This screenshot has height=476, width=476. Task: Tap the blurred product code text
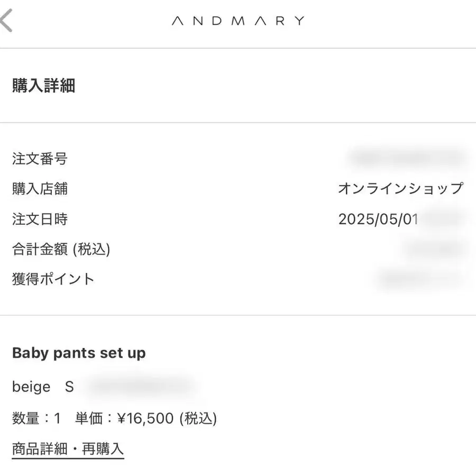point(141,387)
